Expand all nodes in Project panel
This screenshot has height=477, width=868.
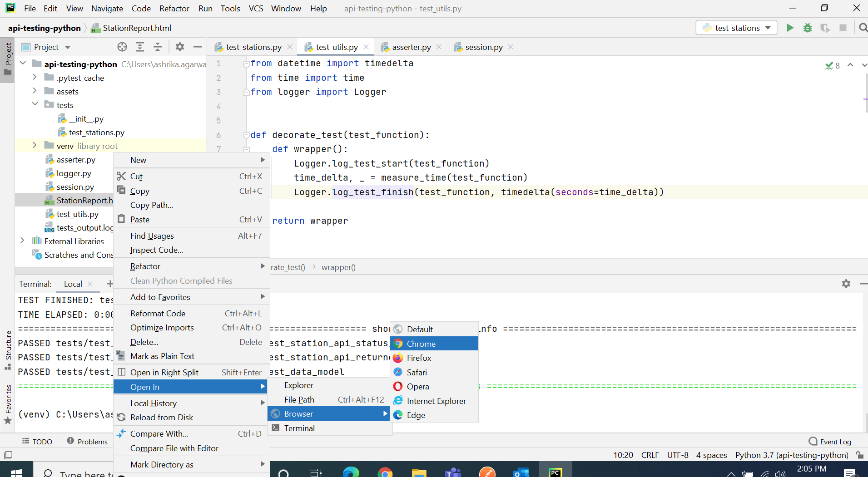point(140,47)
